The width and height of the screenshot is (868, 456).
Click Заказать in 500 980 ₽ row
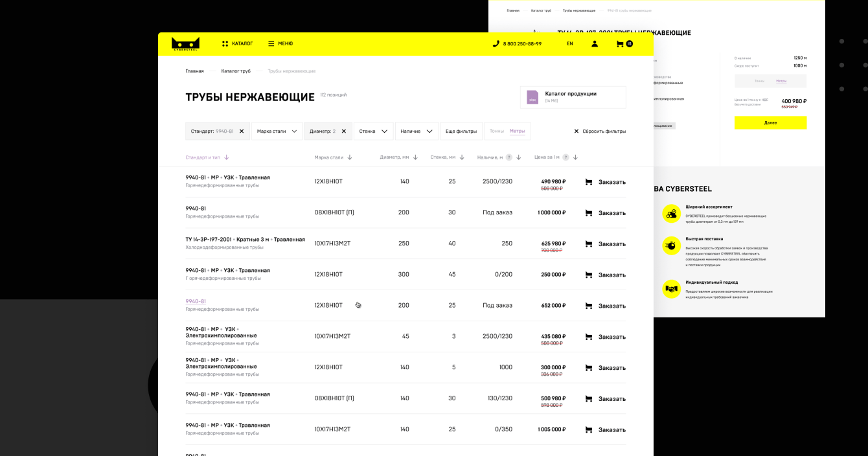(612, 399)
